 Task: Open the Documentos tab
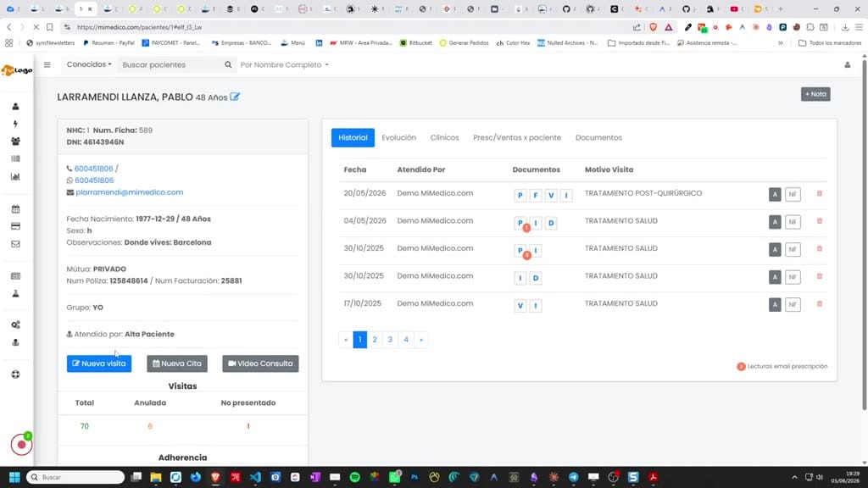598,138
